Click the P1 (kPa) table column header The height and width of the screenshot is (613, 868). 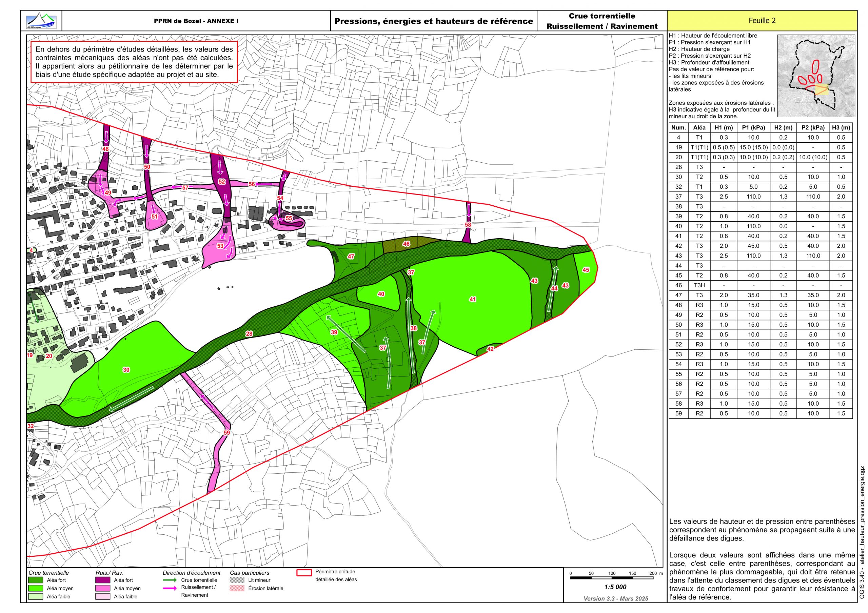[753, 128]
